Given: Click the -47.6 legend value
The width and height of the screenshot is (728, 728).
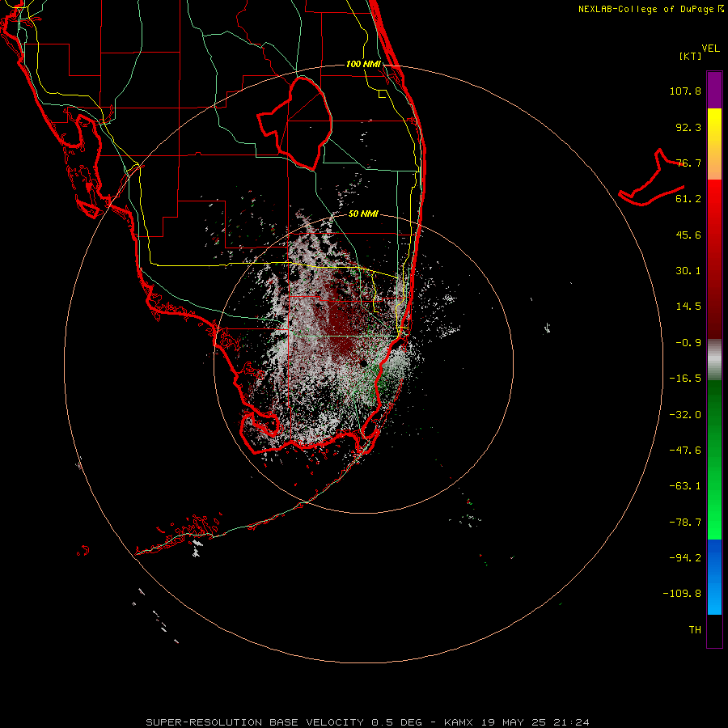Looking at the screenshot, I should coord(685,451).
